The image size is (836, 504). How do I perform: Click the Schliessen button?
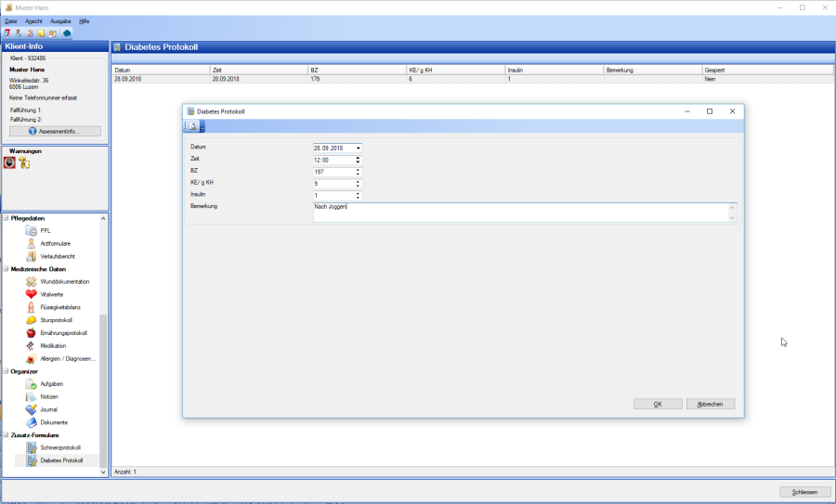click(804, 492)
